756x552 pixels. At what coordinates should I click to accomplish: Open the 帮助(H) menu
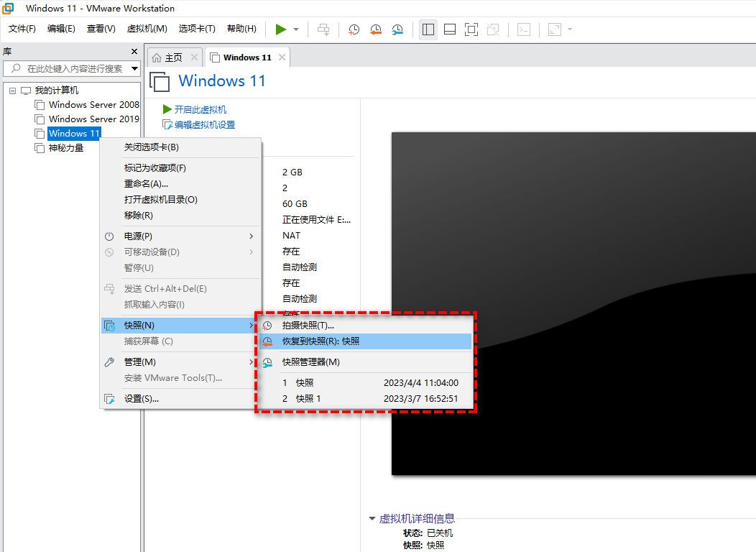(241, 29)
